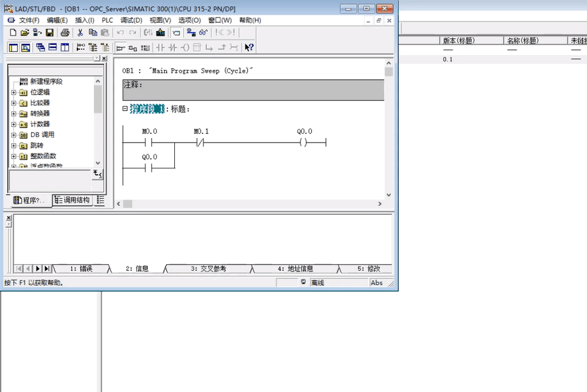Image resolution: width=587 pixels, height=392 pixels.
Task: Click the M0.1 normally closed contact
Action: coord(201,143)
